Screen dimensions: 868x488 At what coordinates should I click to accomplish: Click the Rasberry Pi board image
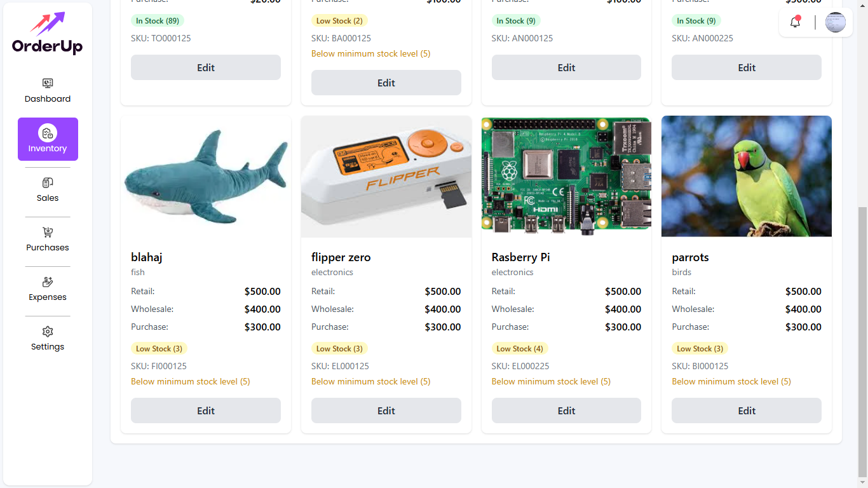(x=566, y=177)
